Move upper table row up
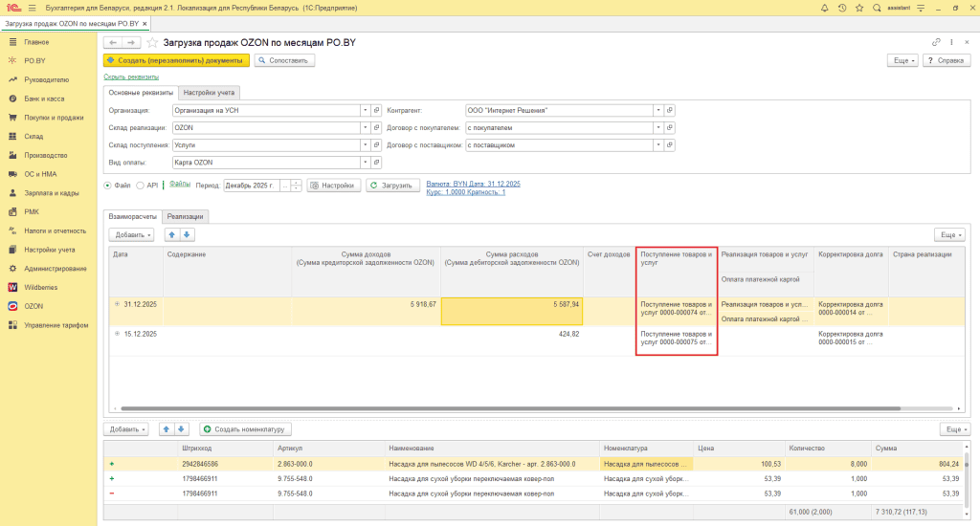Viewport: 980px width, 526px height. coord(172,235)
